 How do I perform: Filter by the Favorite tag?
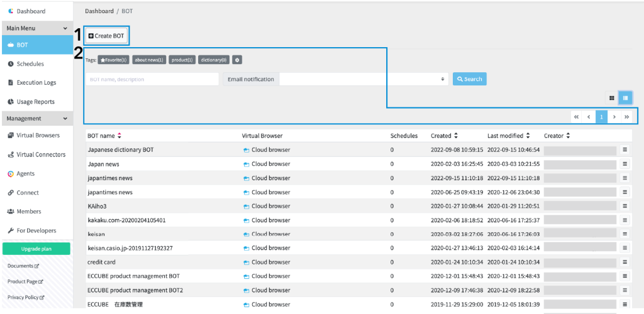[113, 60]
